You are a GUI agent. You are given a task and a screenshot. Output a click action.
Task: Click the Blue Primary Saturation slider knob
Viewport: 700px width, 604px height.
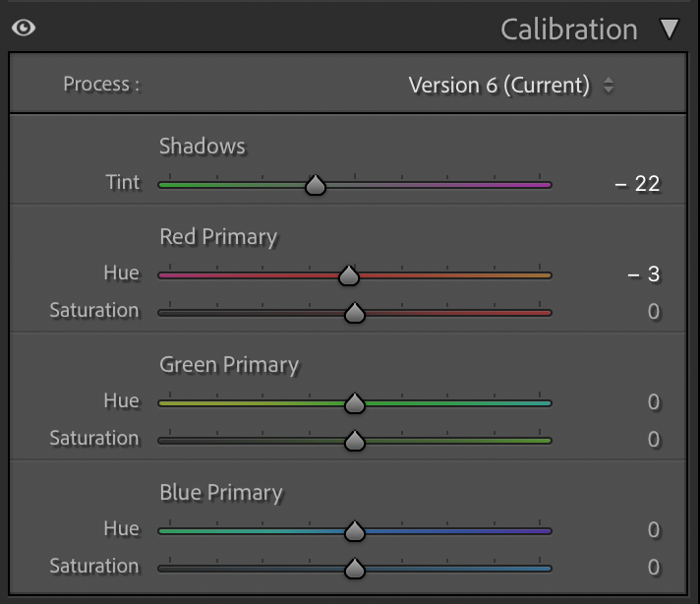[355, 569]
